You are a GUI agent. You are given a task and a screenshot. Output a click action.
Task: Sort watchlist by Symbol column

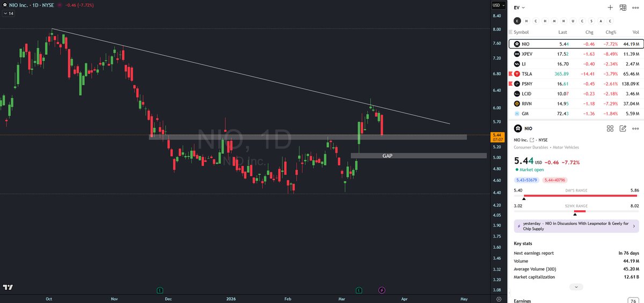point(522,33)
